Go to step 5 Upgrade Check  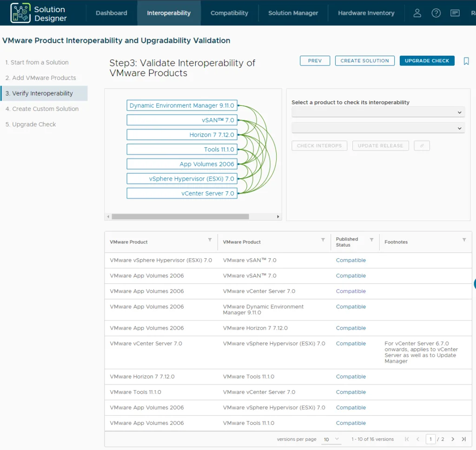coord(31,124)
